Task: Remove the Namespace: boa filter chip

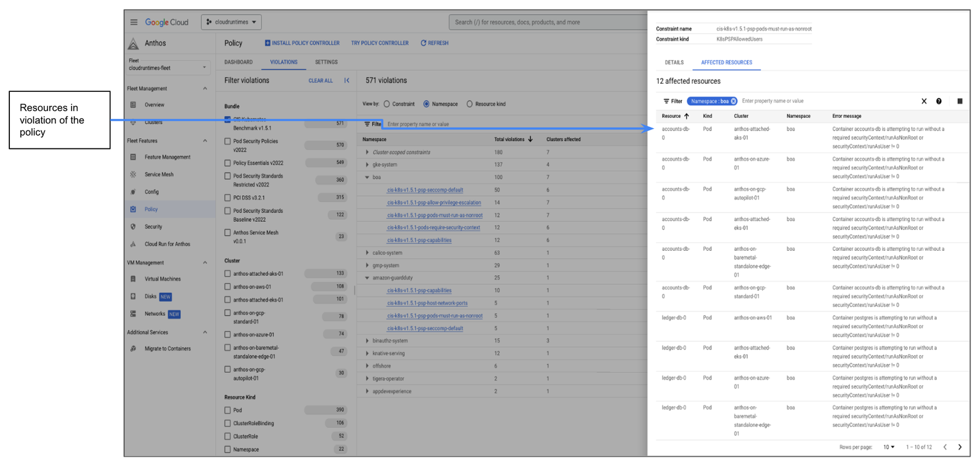Action: pyautogui.click(x=733, y=101)
